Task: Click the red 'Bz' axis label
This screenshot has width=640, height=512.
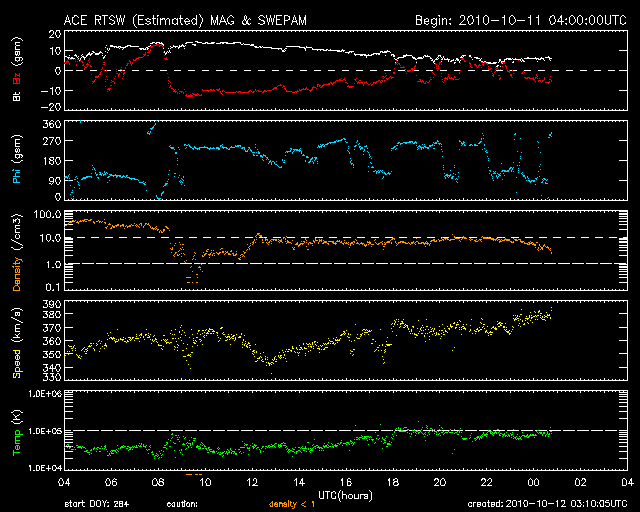Action: 17,79
